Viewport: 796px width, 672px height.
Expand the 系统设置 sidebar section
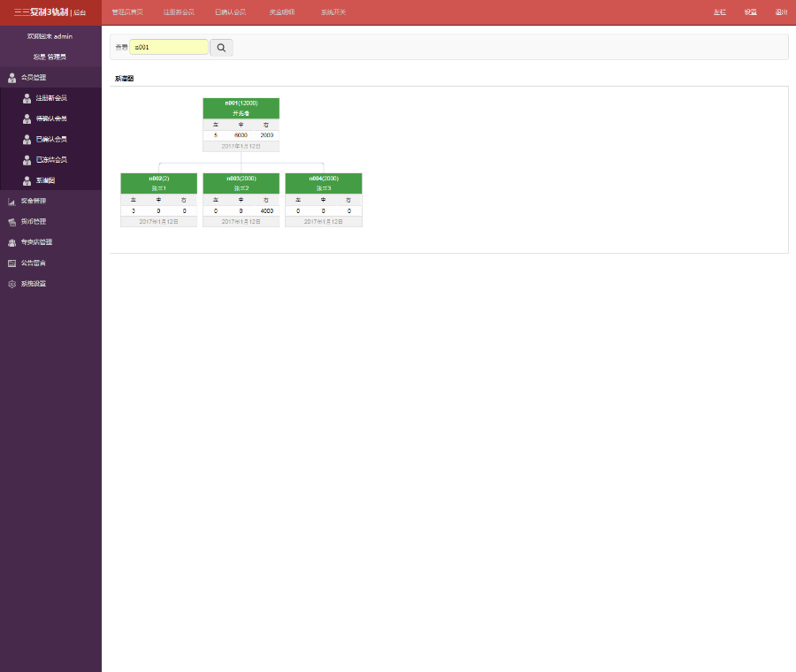pyautogui.click(x=34, y=284)
